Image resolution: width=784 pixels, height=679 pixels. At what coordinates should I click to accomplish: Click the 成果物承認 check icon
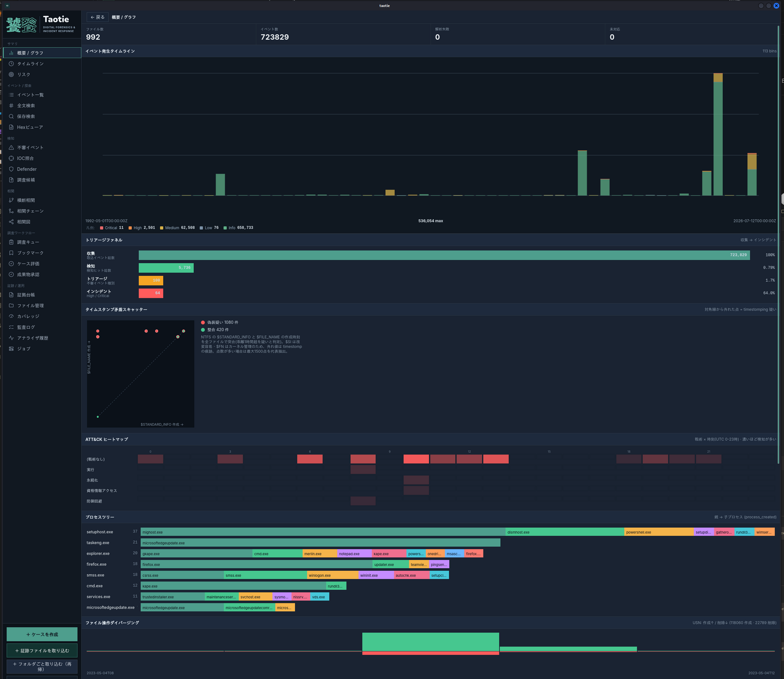pos(11,274)
